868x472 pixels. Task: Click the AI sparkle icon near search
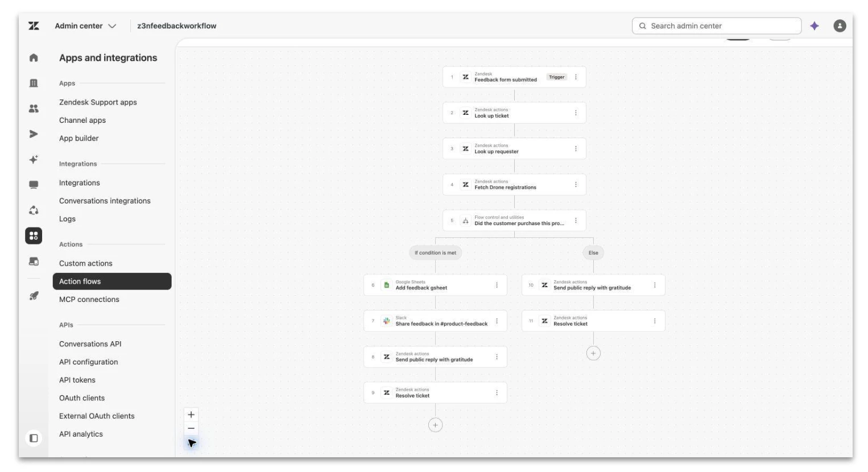pyautogui.click(x=815, y=26)
